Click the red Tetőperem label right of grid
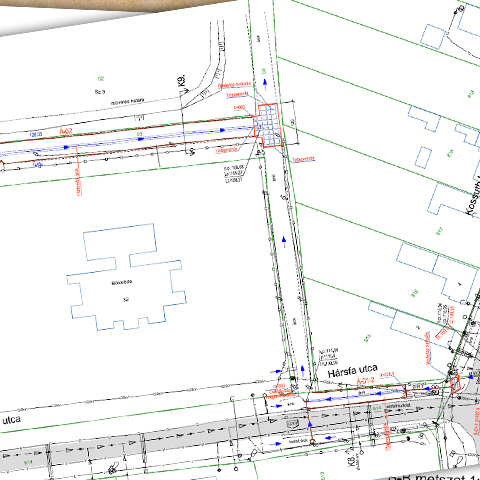Viewport: 480px width, 480px height. point(304,159)
